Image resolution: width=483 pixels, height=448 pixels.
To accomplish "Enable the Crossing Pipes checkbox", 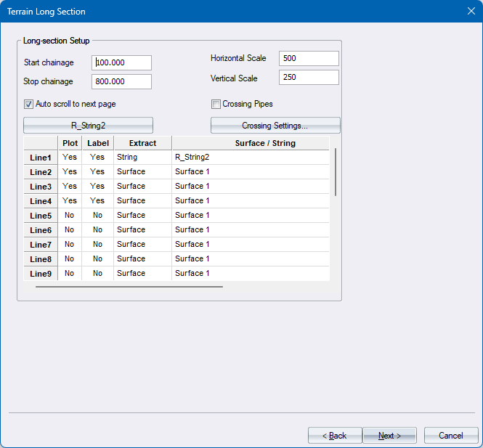I will tap(216, 104).
